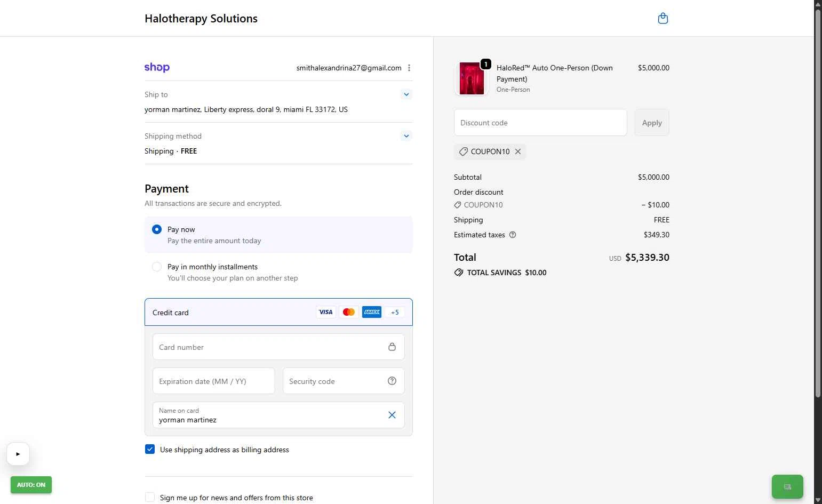
Task: Click the $5,339.30 total amount
Action: point(647,257)
